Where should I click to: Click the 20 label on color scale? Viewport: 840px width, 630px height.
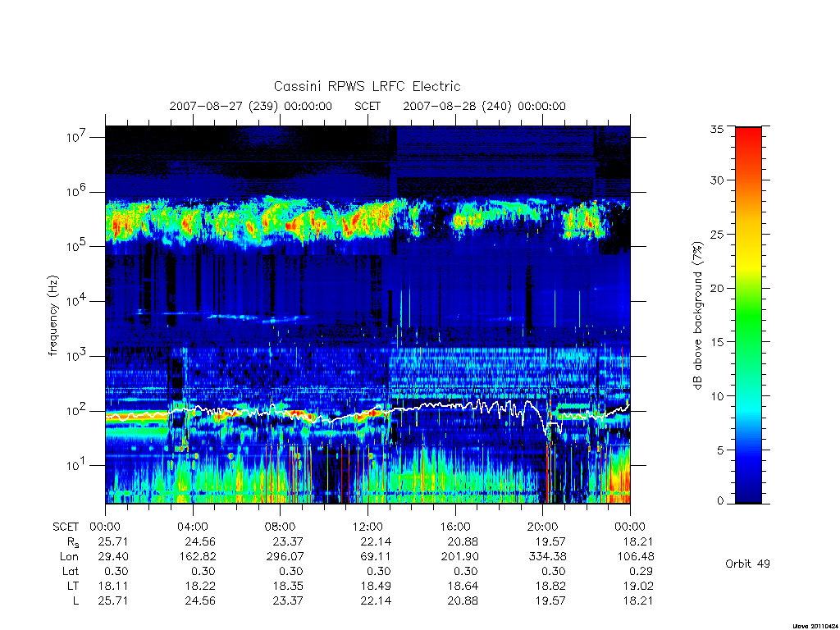tap(717, 288)
